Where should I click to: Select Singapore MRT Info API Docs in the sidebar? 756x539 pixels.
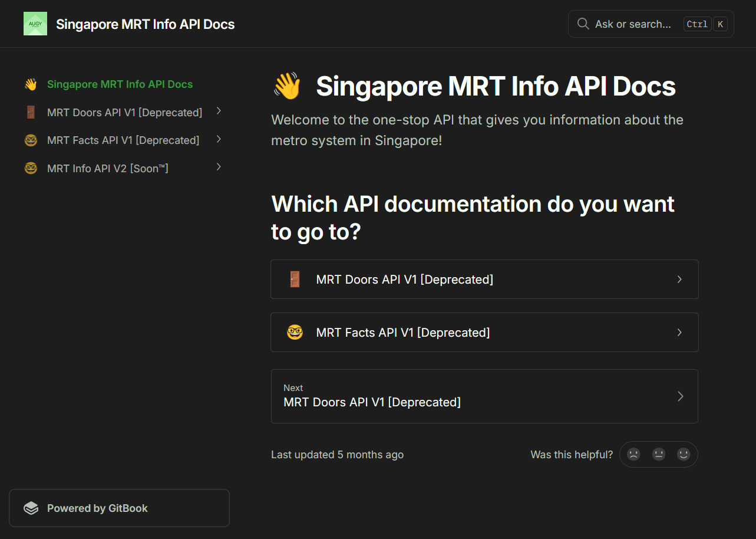120,84
